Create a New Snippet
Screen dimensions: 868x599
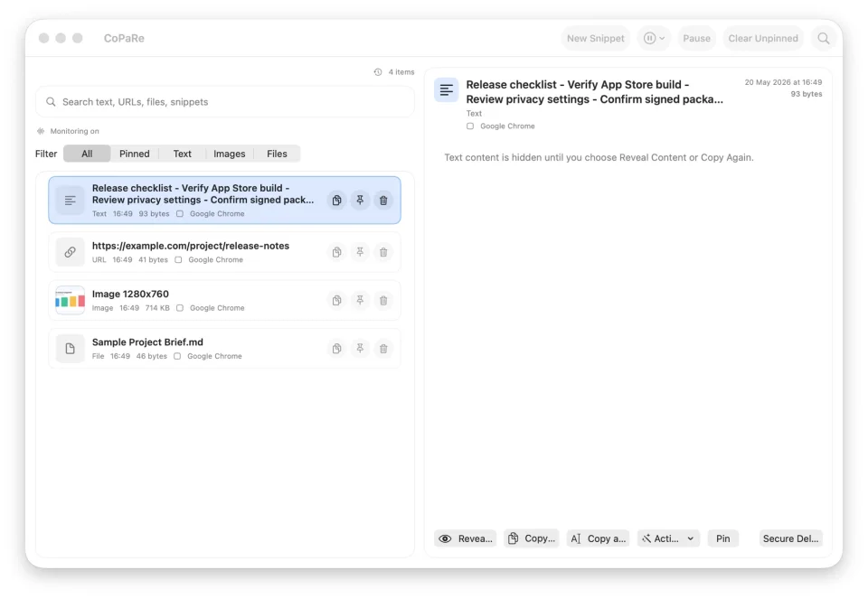(595, 38)
